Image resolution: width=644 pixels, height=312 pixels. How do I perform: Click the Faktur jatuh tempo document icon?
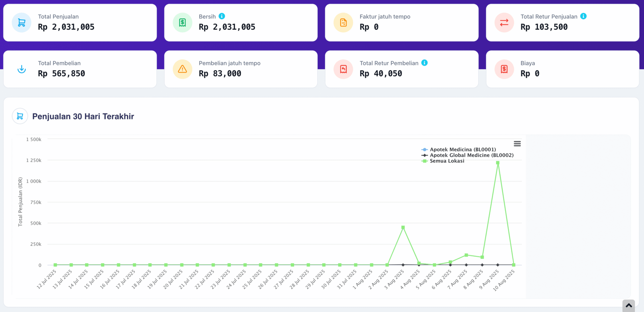click(x=343, y=23)
